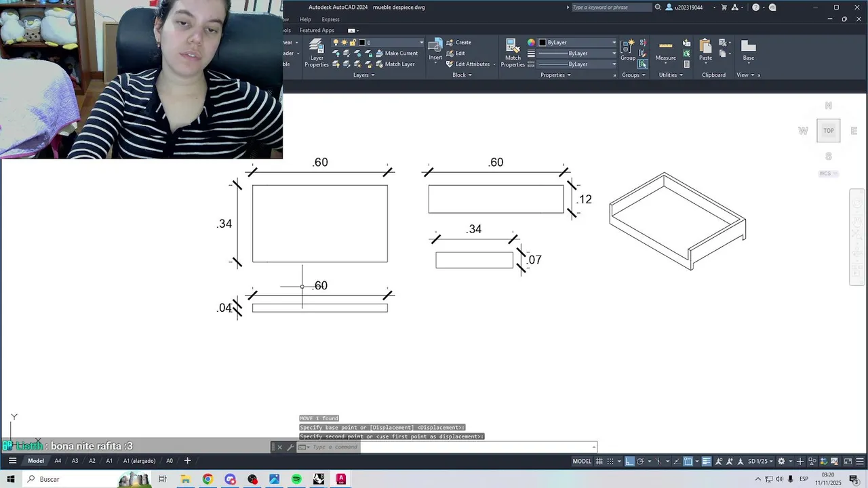The height and width of the screenshot is (488, 868).
Task: Toggle MODEL space button in status bar
Action: click(582, 462)
